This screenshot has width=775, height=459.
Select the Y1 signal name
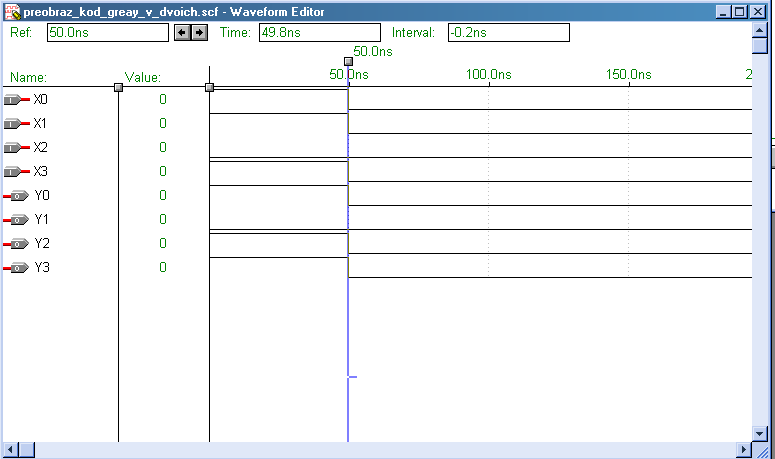(x=42, y=219)
